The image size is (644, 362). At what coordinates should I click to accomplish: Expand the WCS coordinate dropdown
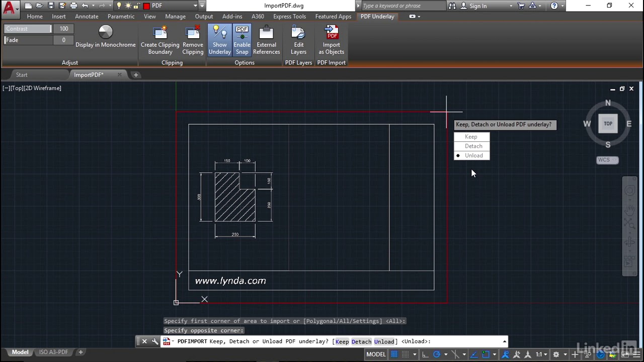coord(607,160)
